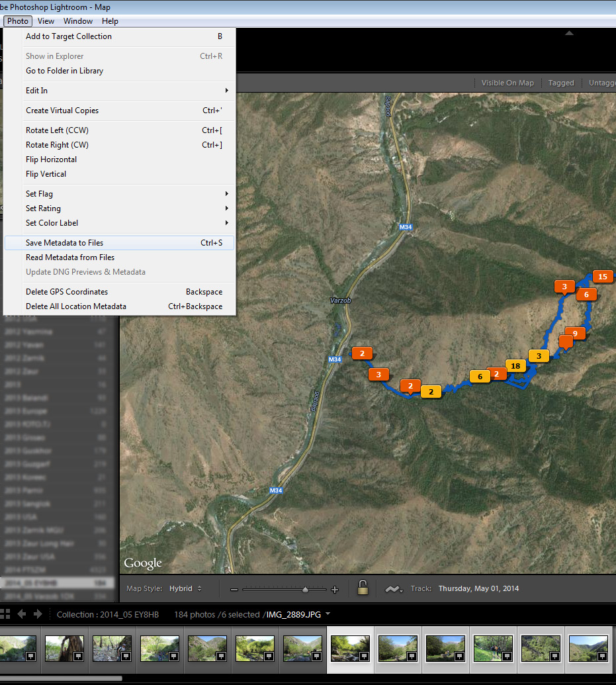Choose Delete All Location Metadata
This screenshot has width=616, height=685.
click(x=119, y=306)
